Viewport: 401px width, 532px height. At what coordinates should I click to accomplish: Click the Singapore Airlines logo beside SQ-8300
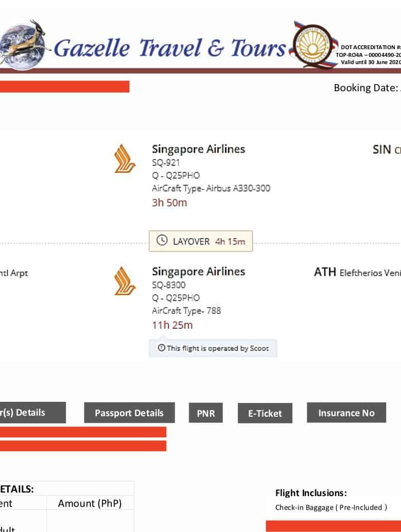tap(125, 281)
